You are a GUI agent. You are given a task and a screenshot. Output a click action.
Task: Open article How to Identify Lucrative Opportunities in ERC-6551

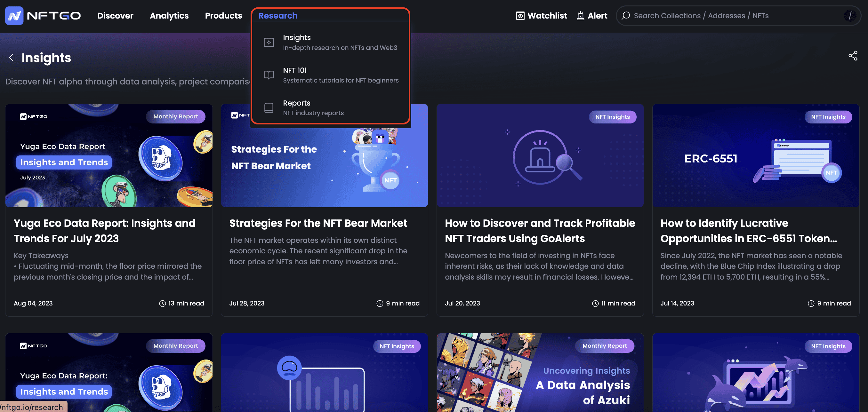(x=748, y=231)
